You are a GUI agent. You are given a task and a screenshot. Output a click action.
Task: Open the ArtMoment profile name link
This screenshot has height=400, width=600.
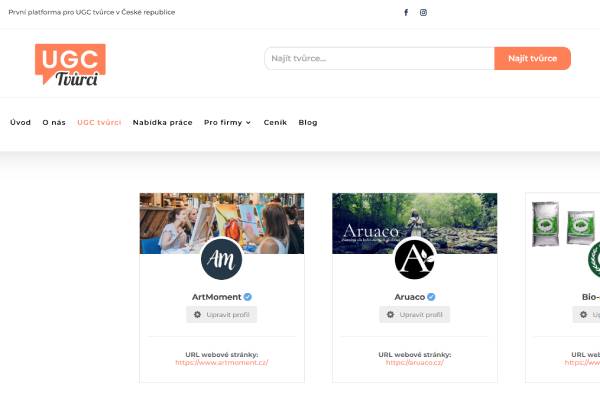[x=217, y=297]
